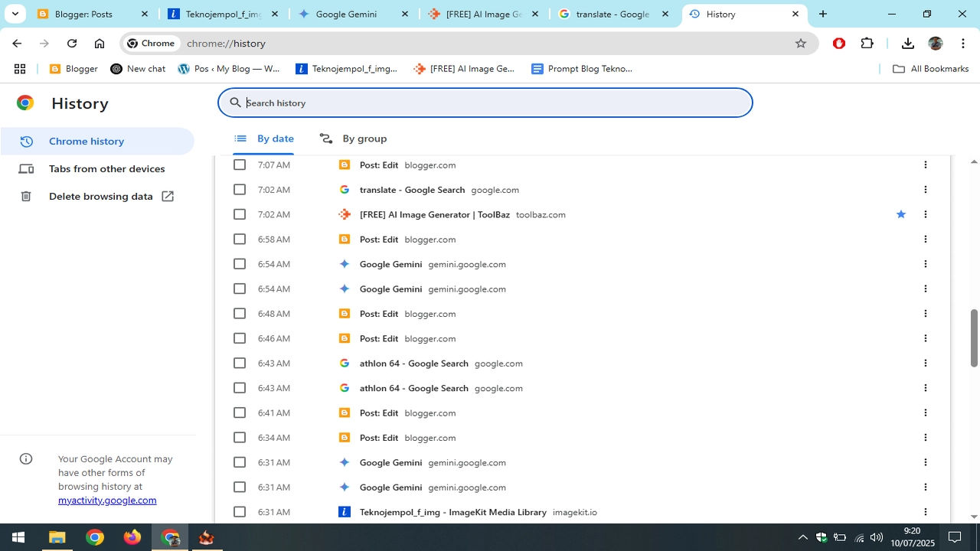
Task: Click the blue bookmark star on ToolBaz entry
Action: [901, 214]
